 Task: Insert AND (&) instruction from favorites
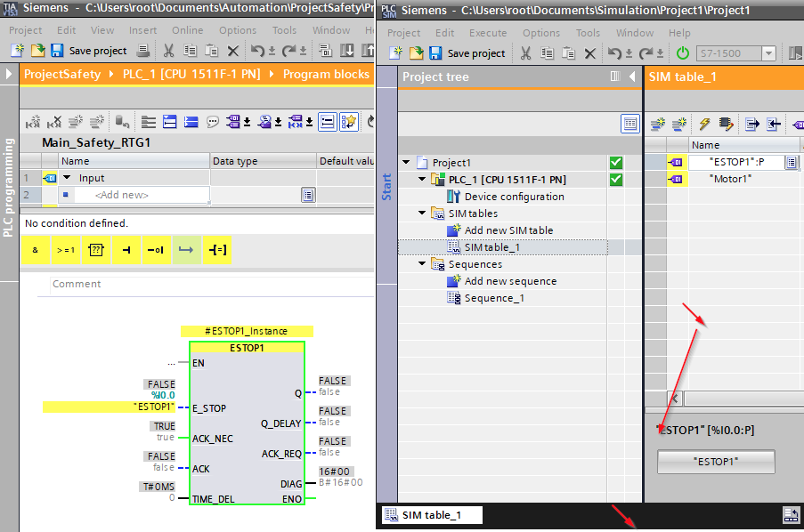pos(35,250)
